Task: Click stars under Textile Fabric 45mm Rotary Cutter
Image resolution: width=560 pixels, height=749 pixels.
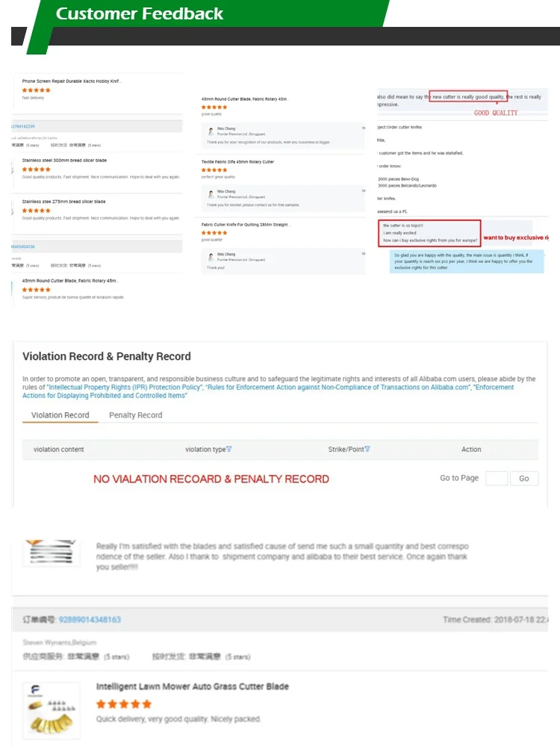Action: point(214,170)
